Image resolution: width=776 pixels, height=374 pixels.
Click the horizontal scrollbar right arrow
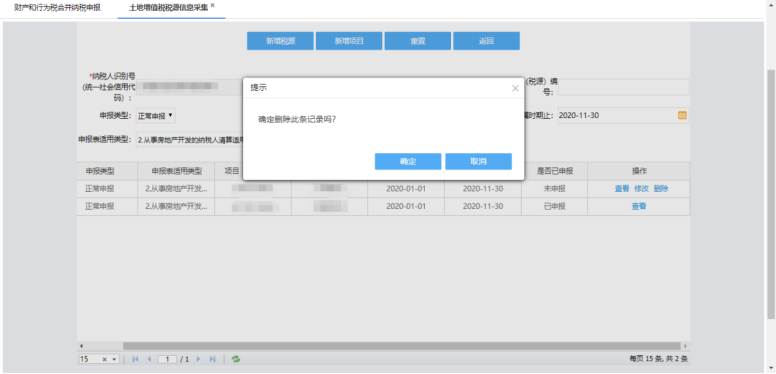(685, 346)
